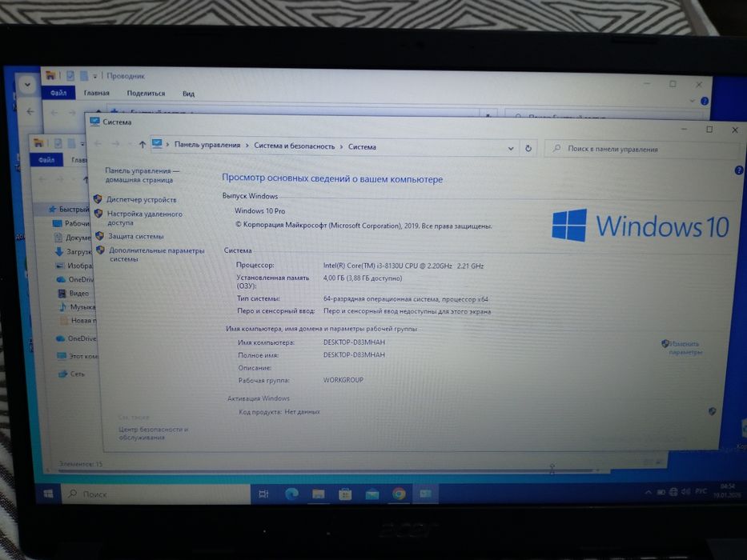Screen dimensions: 747x560
Task: Open Поделиться tab in Проводник window
Action: [x=146, y=94]
